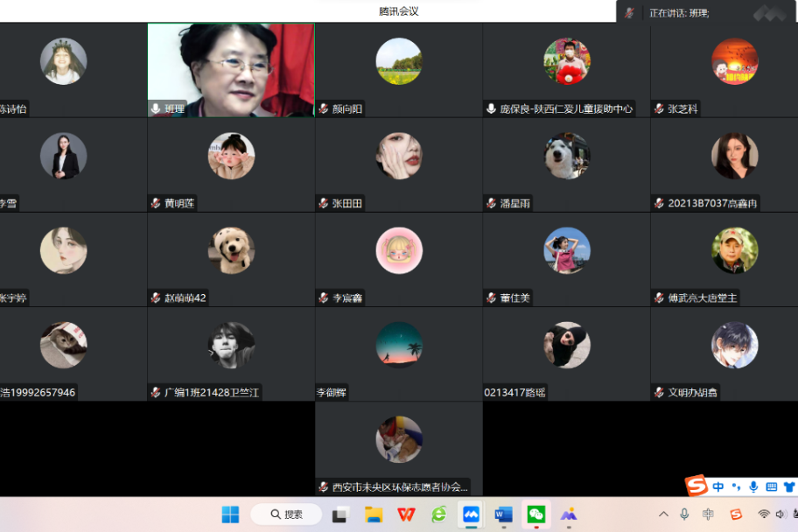Click Task View icon in taskbar

click(x=340, y=514)
